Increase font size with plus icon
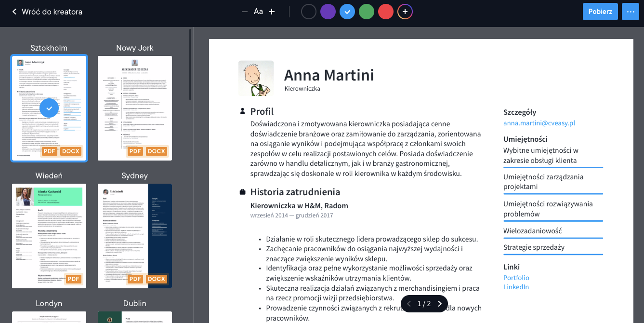This screenshot has width=644, height=323. pyautogui.click(x=272, y=12)
